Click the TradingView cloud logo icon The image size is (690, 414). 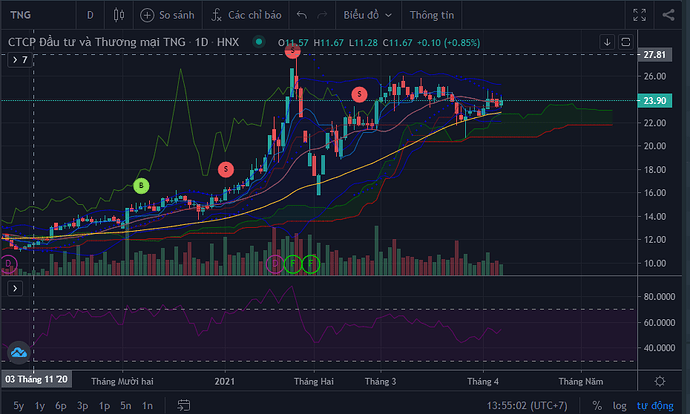click(x=19, y=352)
